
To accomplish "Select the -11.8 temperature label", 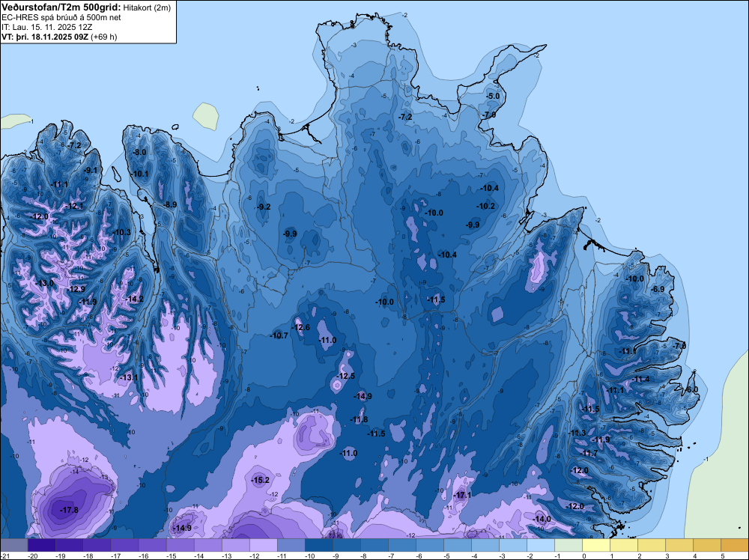I will point(359,420).
